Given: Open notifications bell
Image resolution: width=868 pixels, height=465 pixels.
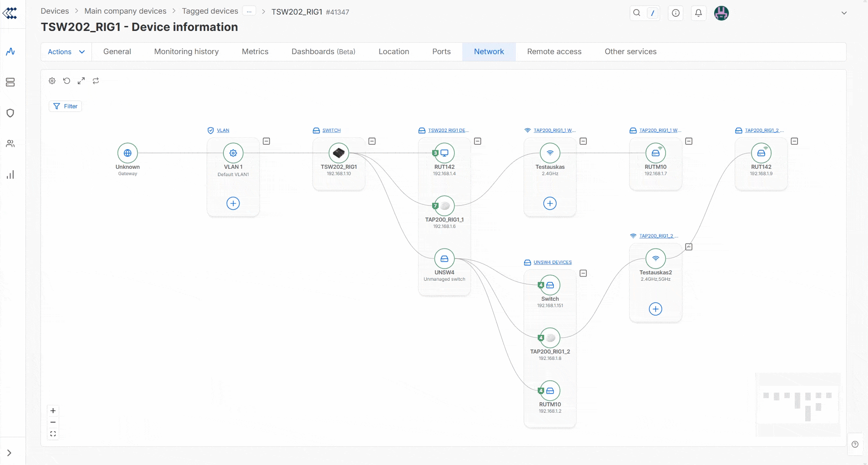Looking at the screenshot, I should [698, 13].
